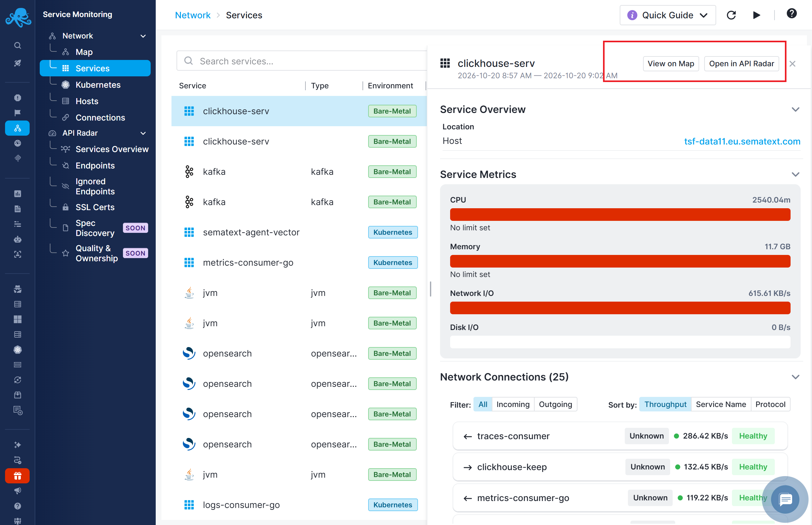Sort connections by Protocol
Viewport: 812px width, 525px height.
click(x=770, y=404)
